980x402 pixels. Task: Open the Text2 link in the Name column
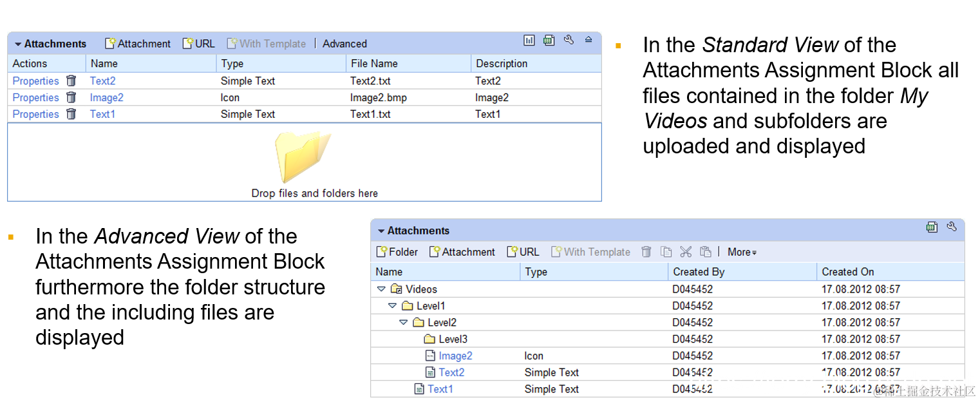click(102, 81)
